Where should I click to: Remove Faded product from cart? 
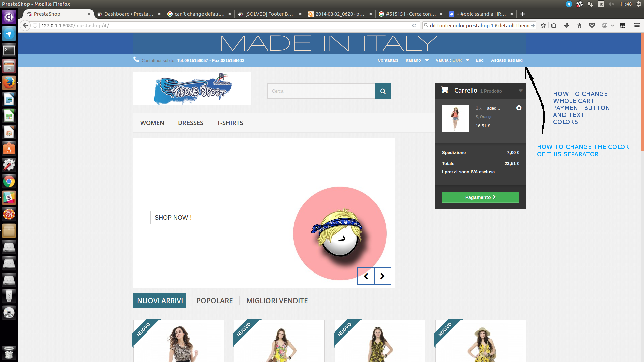tap(519, 108)
